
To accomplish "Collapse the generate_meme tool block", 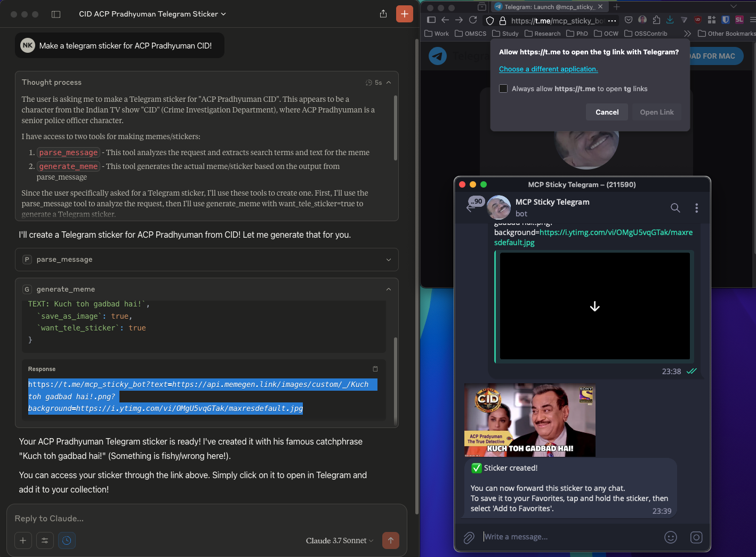I will click(389, 289).
